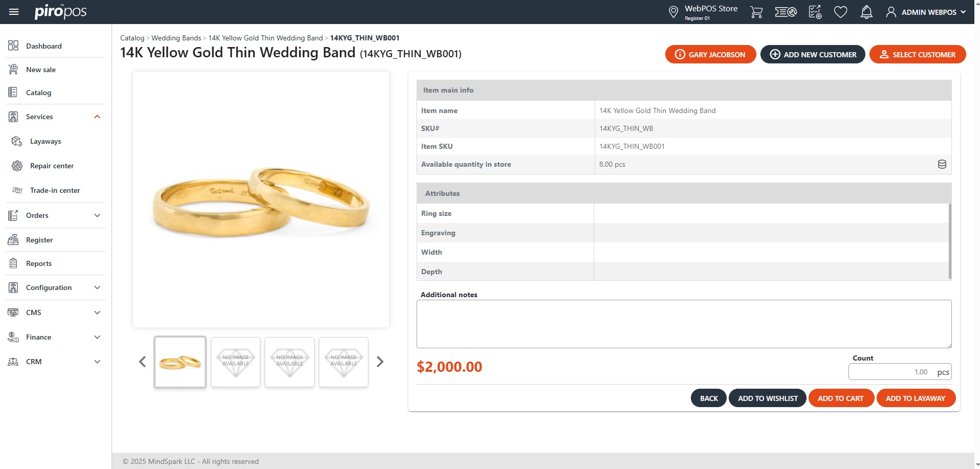
Task: Open the ADMIN WEBPOS user dropdown
Action: click(927, 12)
